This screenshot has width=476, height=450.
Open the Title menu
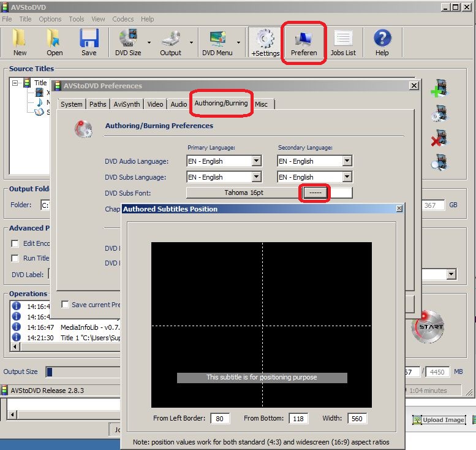(x=25, y=19)
